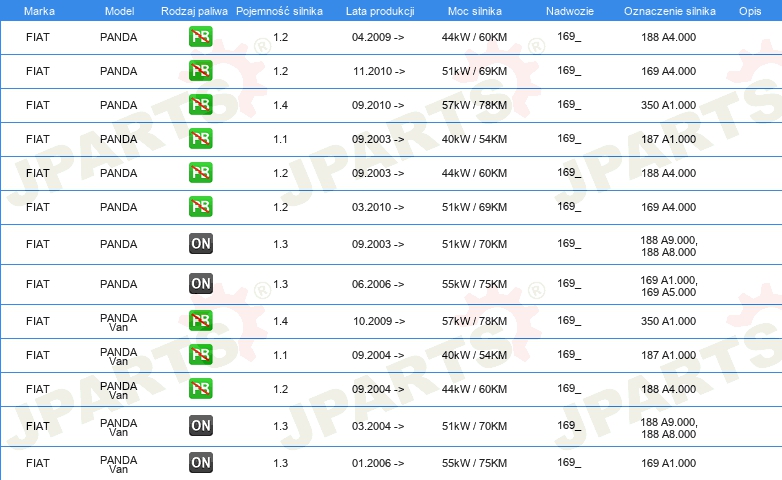Click ON diesel icon in PANDA Van 01.2006 row

tap(200, 463)
